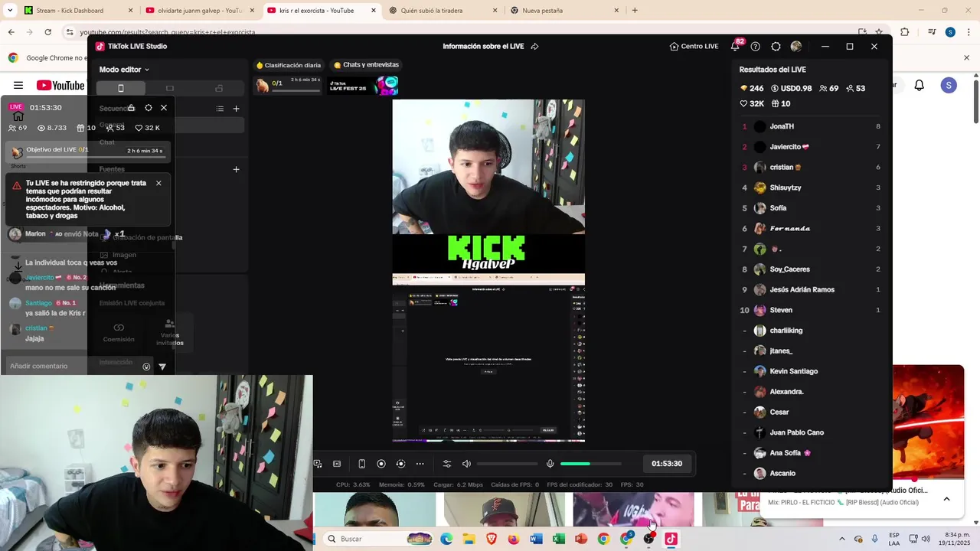Open the YouTube hamburger menu
The height and width of the screenshot is (551, 980).
coord(18,86)
